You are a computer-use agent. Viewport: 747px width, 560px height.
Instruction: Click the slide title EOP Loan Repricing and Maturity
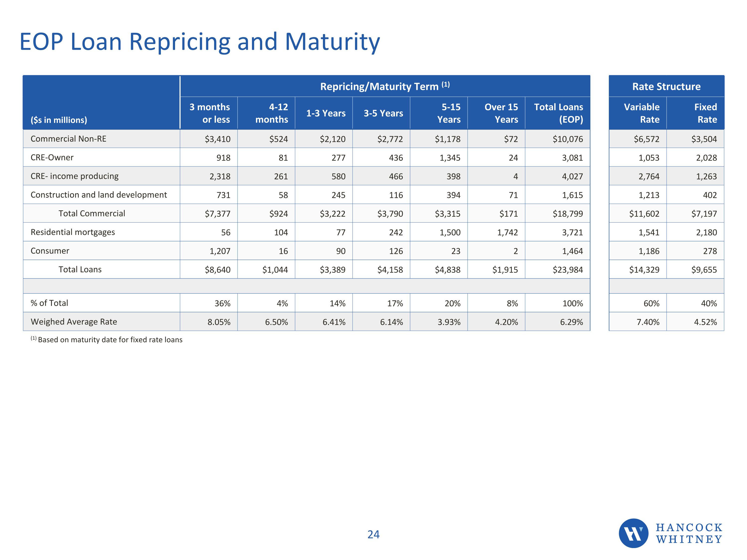[x=200, y=42]
